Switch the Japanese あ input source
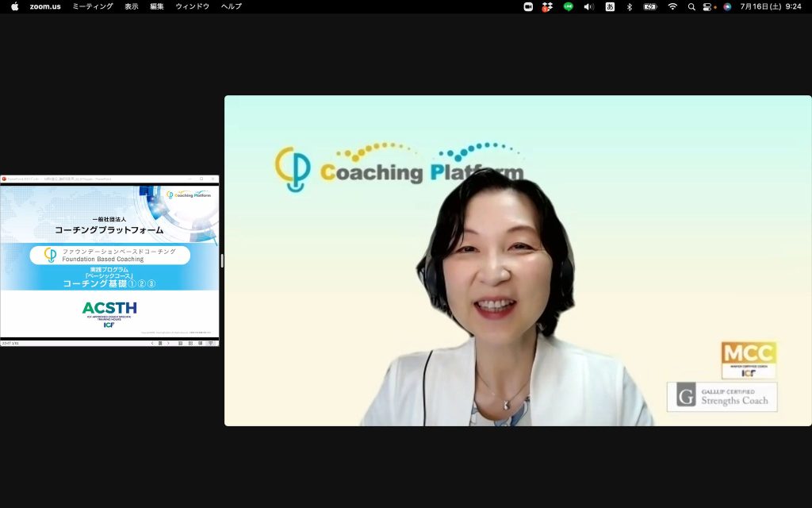The image size is (812, 508). pos(610,6)
